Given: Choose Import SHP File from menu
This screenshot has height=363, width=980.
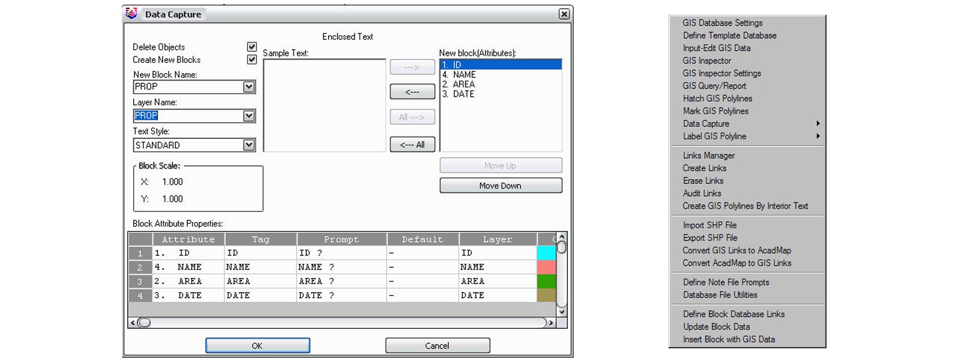Looking at the screenshot, I should (710, 225).
